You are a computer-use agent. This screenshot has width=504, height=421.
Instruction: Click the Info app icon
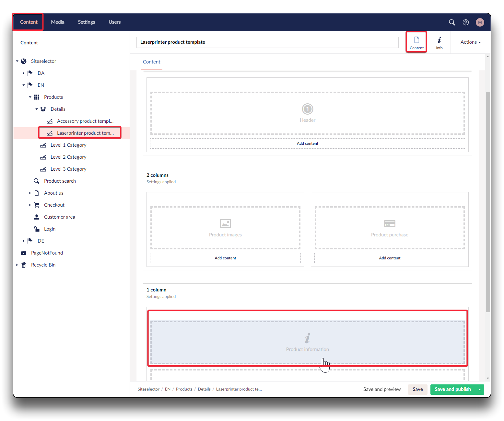click(x=439, y=42)
